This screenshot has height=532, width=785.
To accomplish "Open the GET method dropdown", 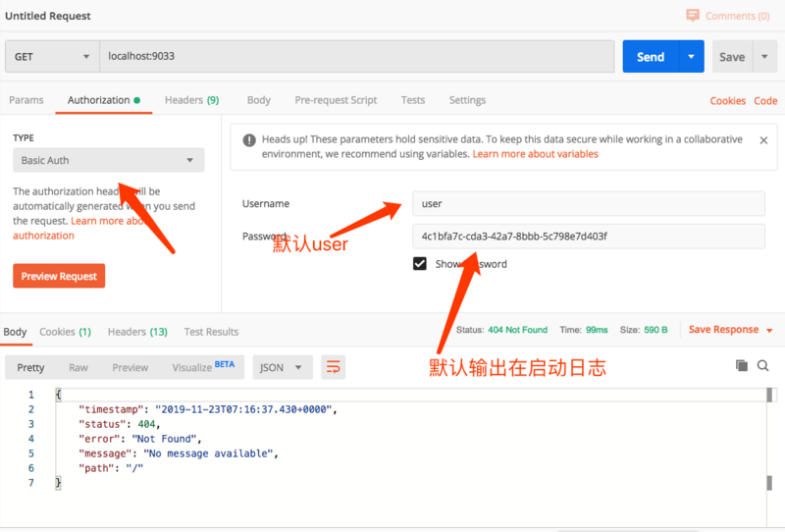I will 51,57.
